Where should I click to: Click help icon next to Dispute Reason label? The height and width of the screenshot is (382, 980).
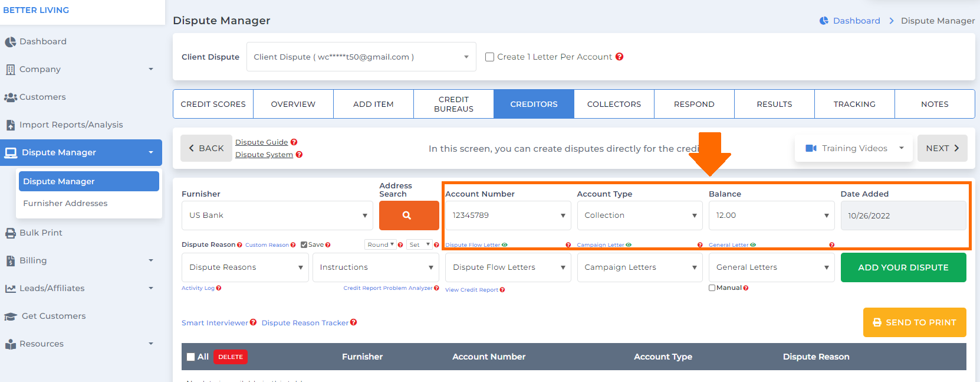[239, 245]
